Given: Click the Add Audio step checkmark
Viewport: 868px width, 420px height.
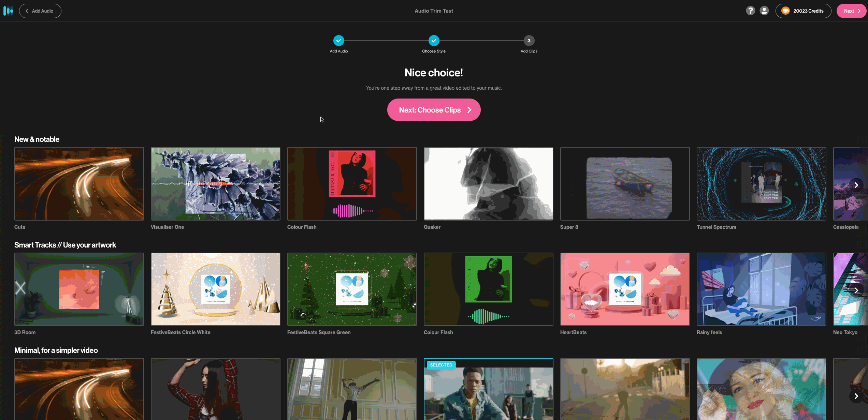Looking at the screenshot, I should click(338, 41).
